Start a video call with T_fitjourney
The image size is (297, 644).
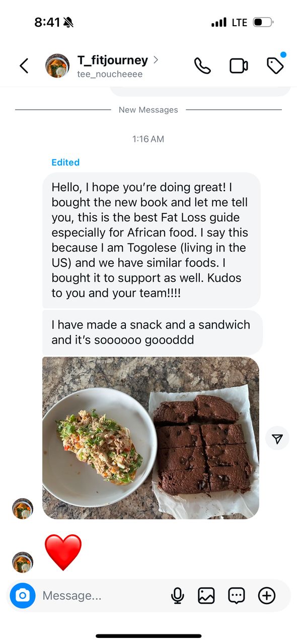point(239,65)
